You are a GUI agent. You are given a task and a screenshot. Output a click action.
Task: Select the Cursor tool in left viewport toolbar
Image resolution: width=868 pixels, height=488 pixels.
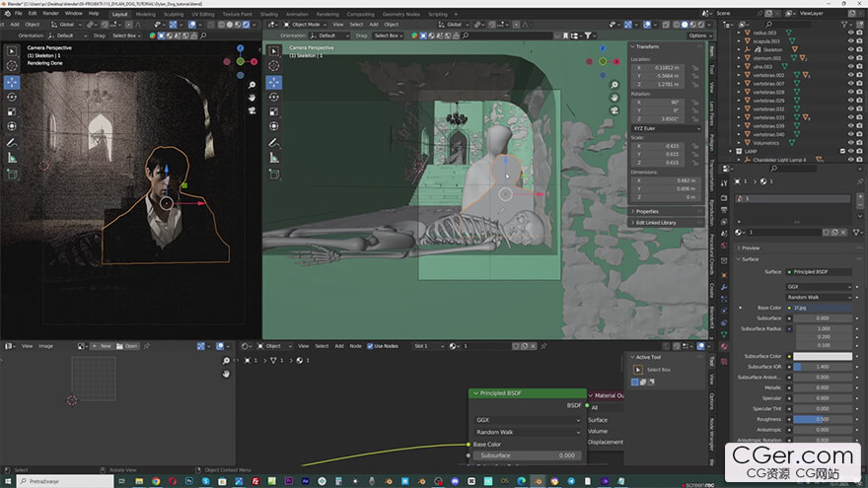(x=12, y=66)
